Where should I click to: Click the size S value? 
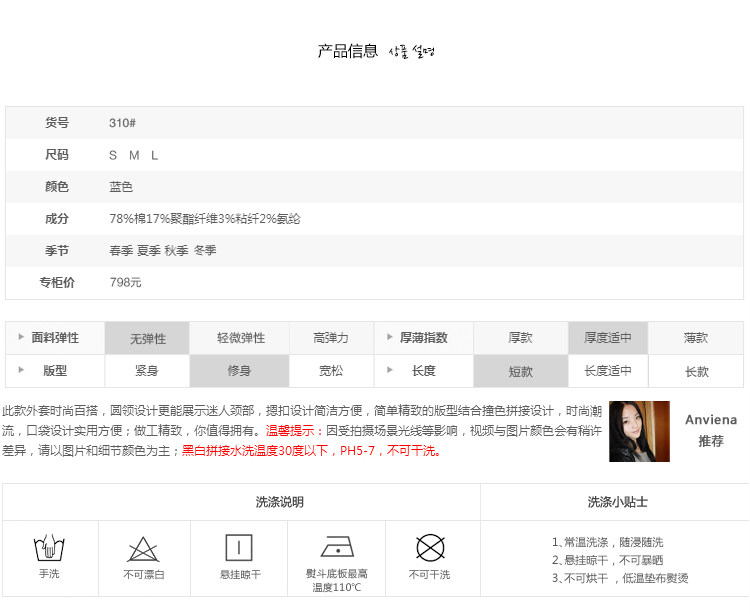pyautogui.click(x=113, y=155)
